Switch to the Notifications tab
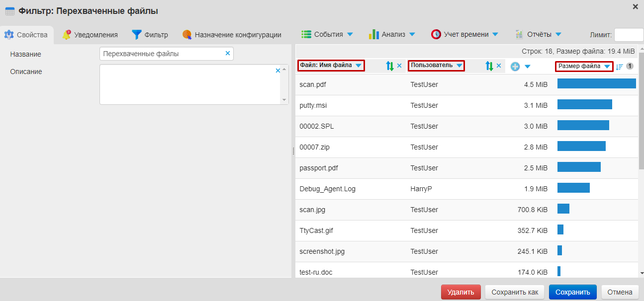The image size is (644, 301). [x=90, y=35]
